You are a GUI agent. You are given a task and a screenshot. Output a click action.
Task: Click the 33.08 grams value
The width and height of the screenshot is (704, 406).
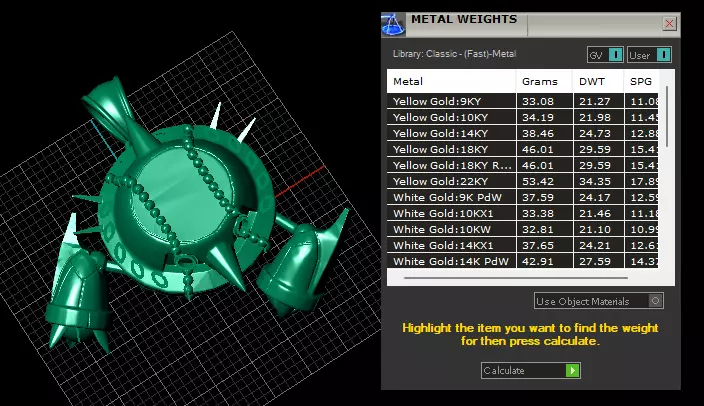pyautogui.click(x=538, y=102)
